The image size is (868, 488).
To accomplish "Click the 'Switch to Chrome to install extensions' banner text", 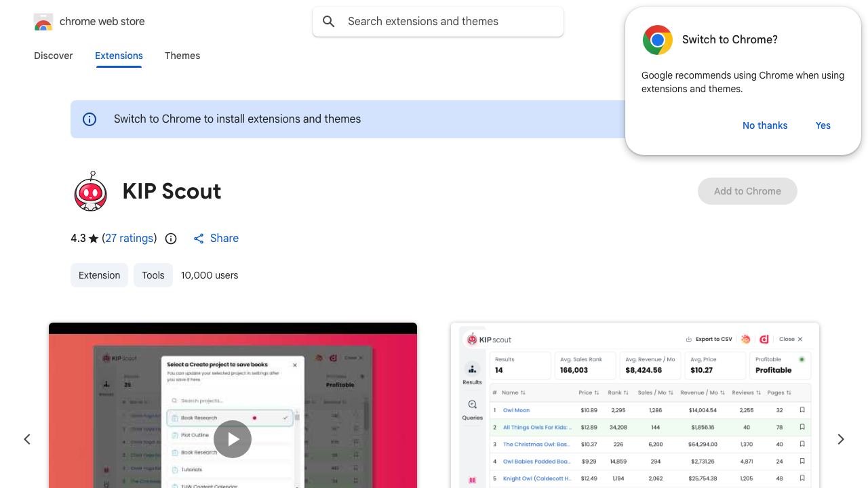I will point(237,119).
